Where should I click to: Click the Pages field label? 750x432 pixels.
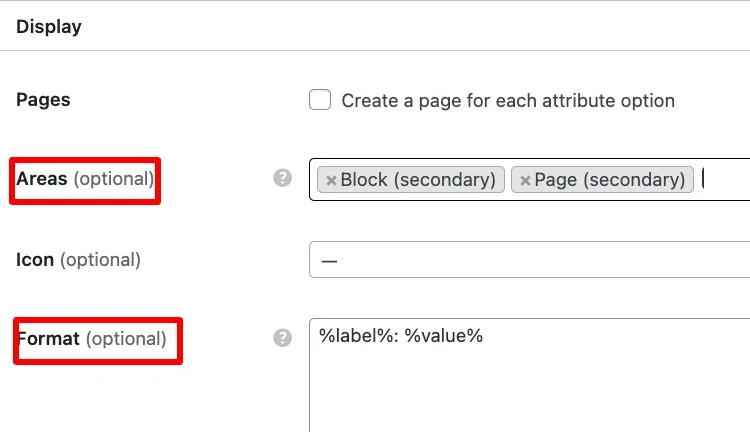pos(44,100)
